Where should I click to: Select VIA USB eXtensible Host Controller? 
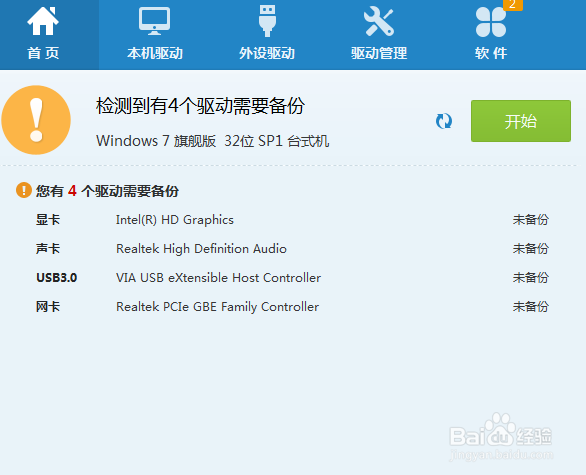click(x=218, y=278)
